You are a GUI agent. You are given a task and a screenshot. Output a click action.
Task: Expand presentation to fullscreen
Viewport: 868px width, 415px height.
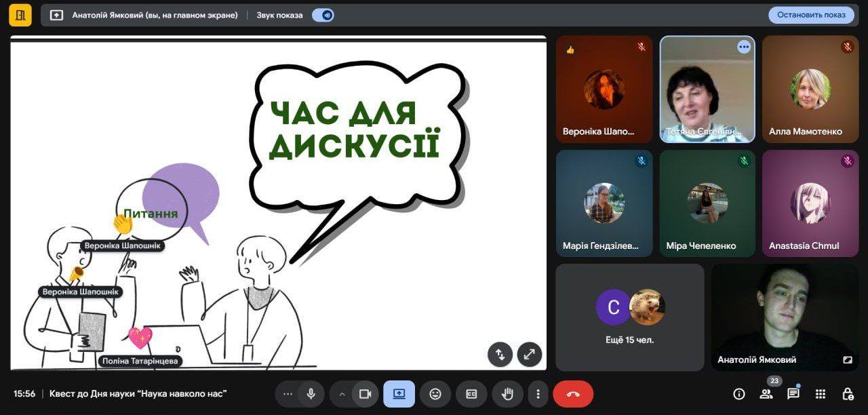click(x=529, y=354)
